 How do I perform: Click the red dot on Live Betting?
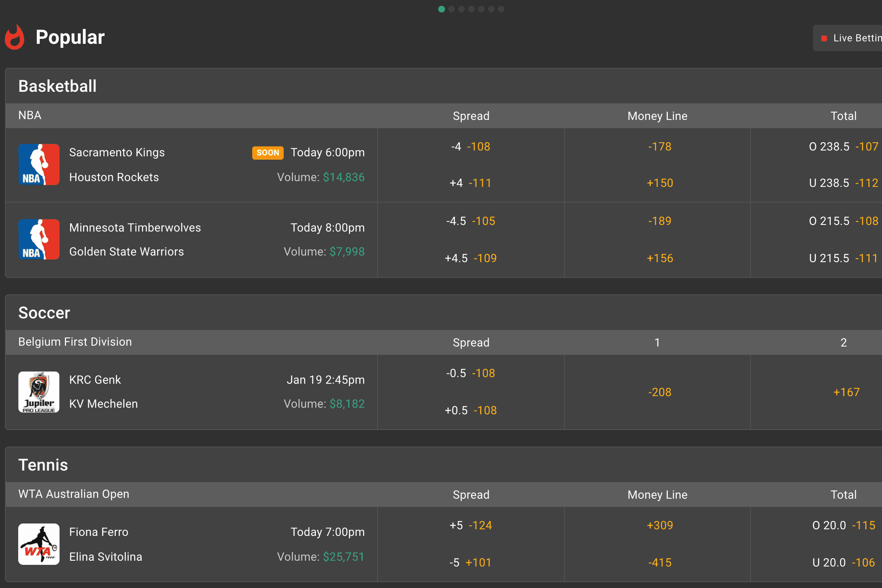(x=824, y=38)
